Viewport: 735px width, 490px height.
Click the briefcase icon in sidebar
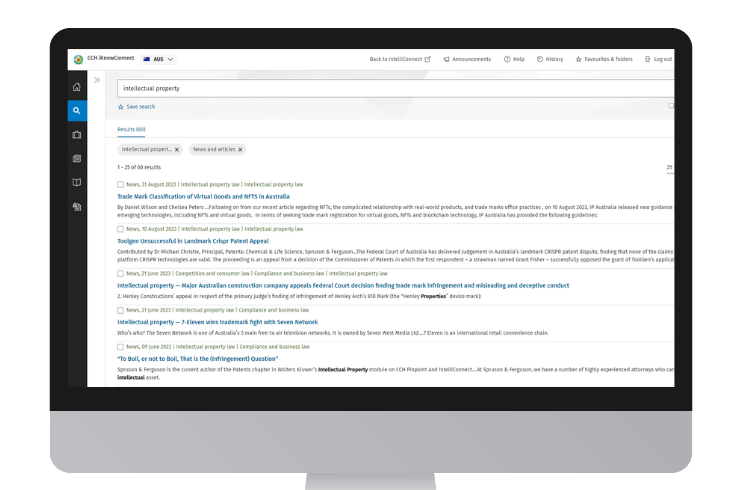tap(77, 135)
